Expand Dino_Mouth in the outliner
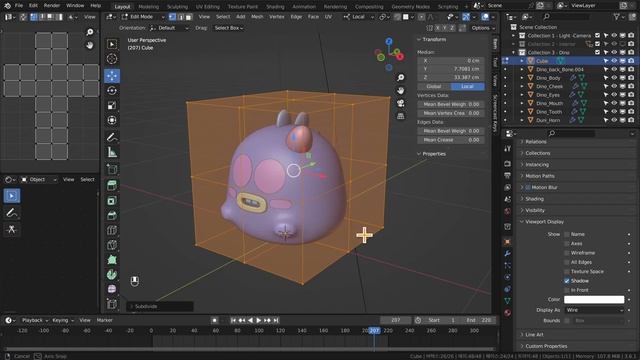Screen dimensions: 640x360 click(522, 103)
